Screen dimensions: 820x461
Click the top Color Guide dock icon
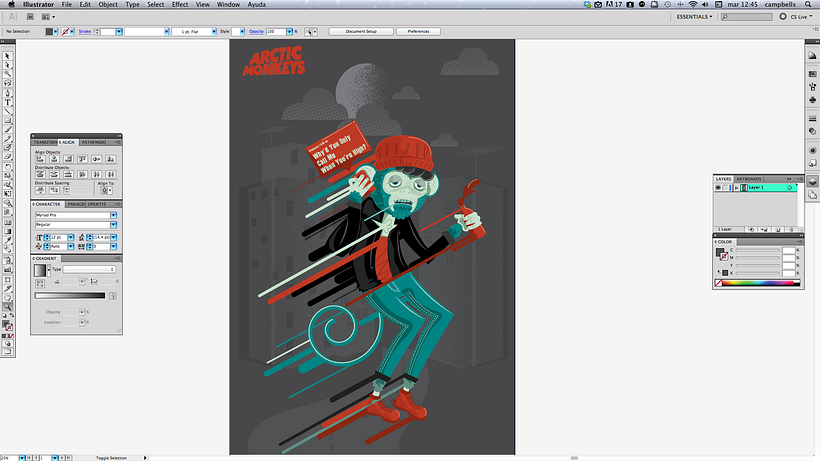pos(812,55)
